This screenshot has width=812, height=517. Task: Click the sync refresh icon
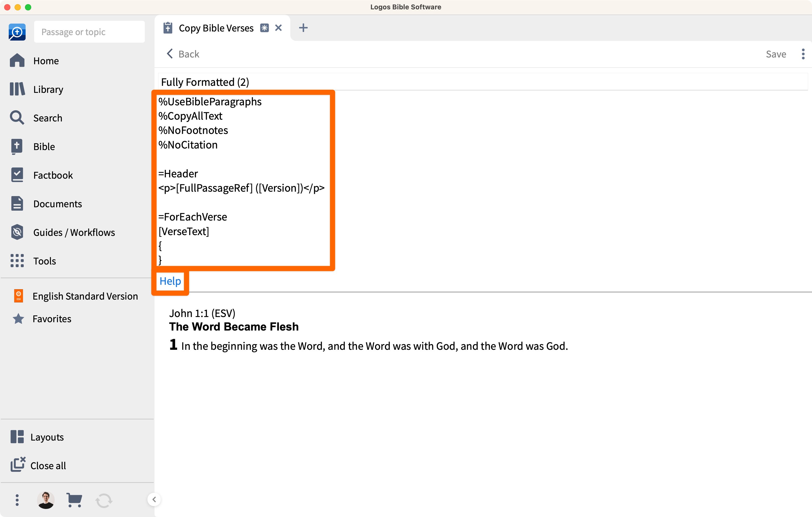[x=104, y=500]
